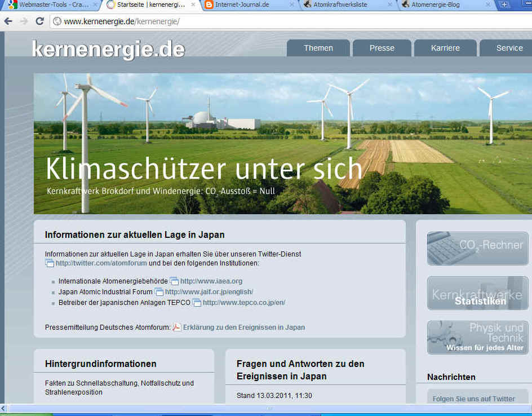Screen dimensions: 532x416
Task: Open the twitter.com/atomforum link
Action: click(101, 263)
